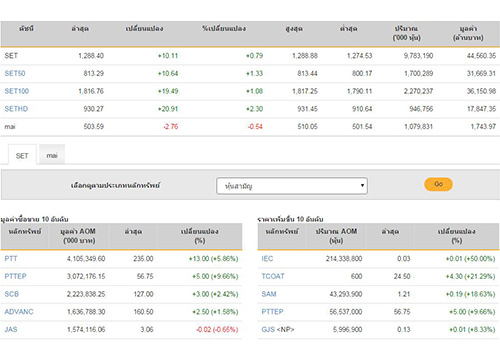Select SET row label

coord(11,56)
